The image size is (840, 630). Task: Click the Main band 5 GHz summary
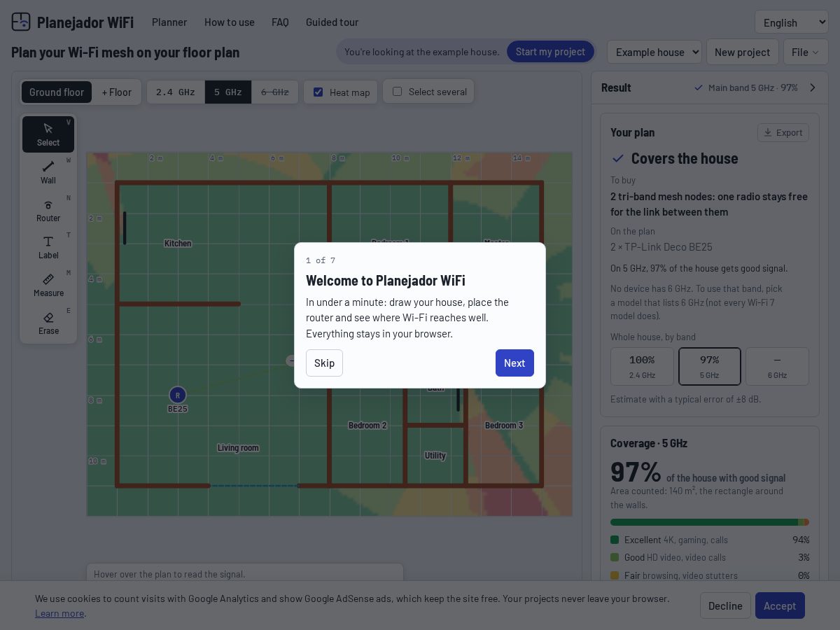click(746, 87)
